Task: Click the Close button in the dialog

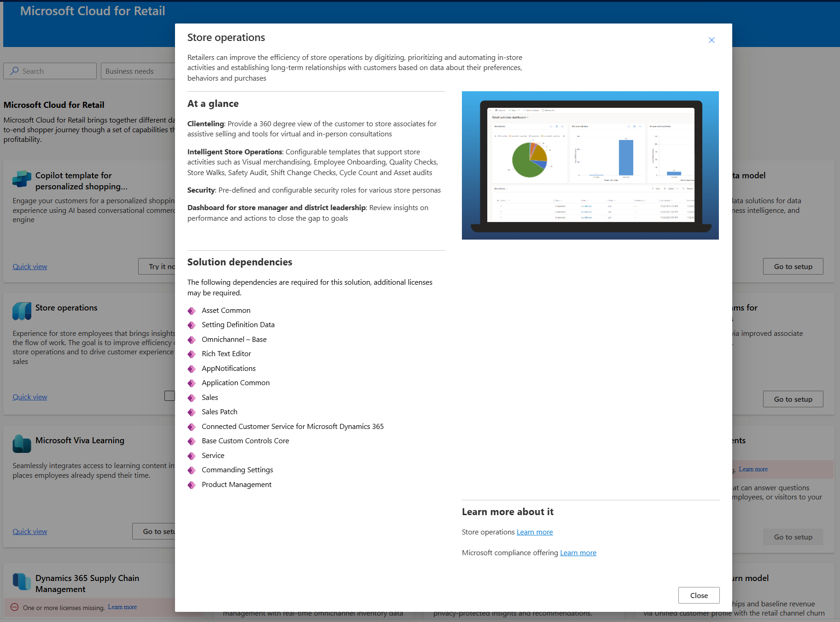Action: 699,595
